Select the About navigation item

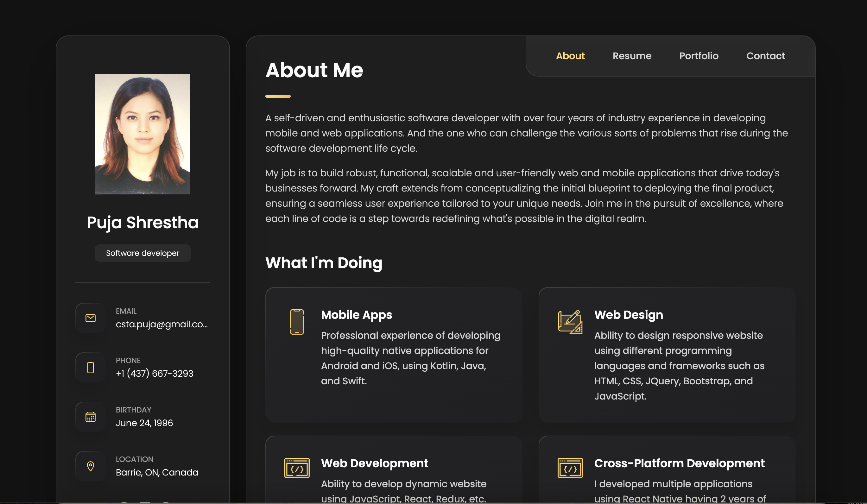(570, 56)
